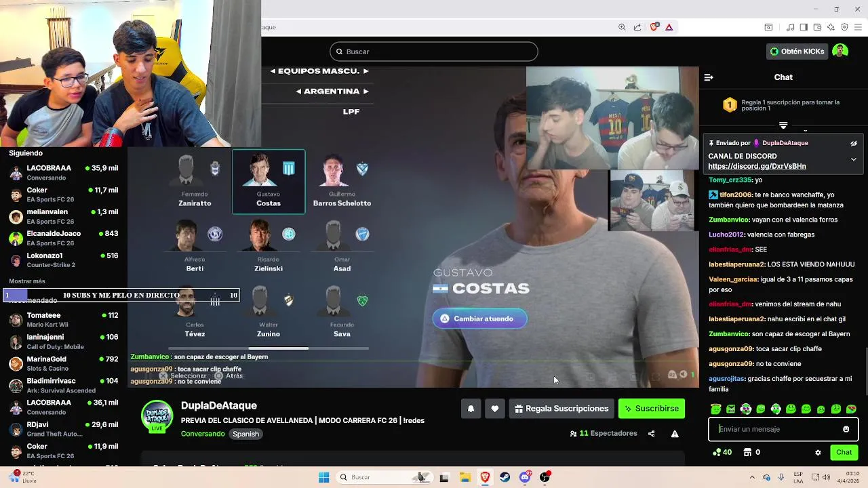The width and height of the screenshot is (868, 488).
Task: Open Tomateee Mario Kart Wii channel
Action: tap(64, 319)
